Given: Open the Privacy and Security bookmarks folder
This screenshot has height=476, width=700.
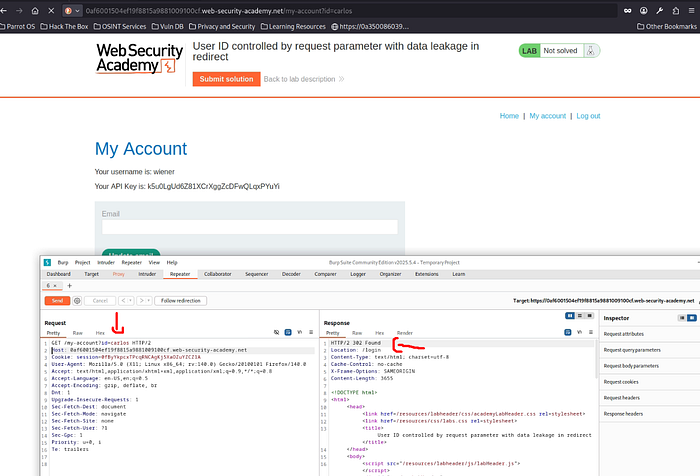Looking at the screenshot, I should coord(222,27).
